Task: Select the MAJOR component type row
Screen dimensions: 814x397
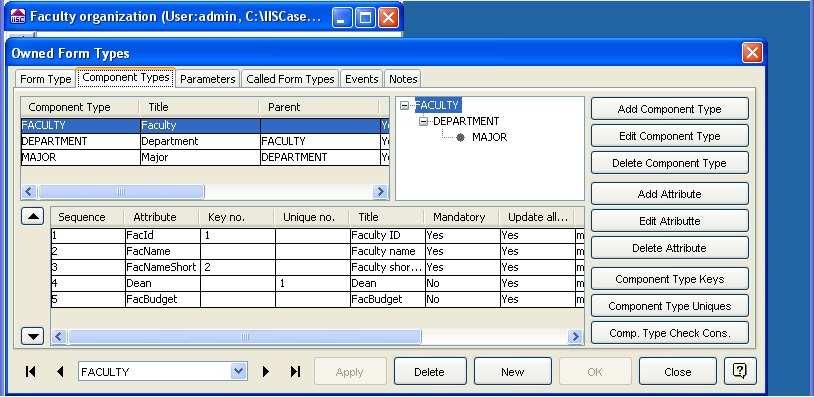Action: tap(205, 158)
